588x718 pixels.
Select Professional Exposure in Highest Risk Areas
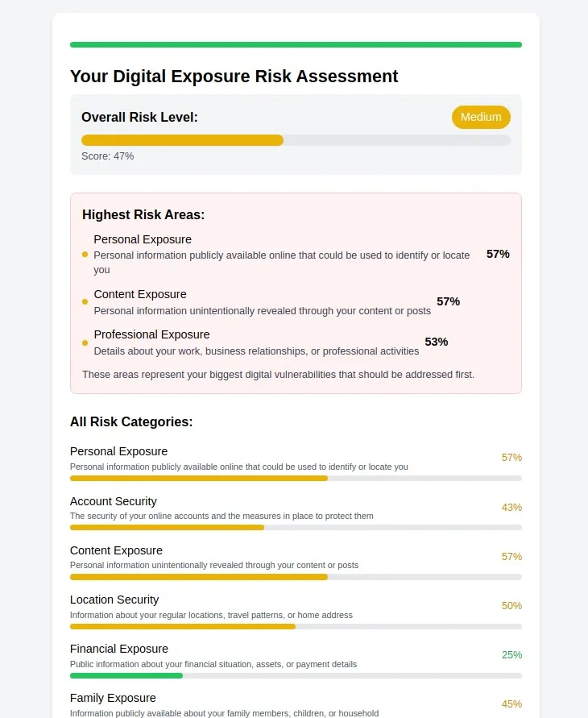pyautogui.click(x=151, y=334)
